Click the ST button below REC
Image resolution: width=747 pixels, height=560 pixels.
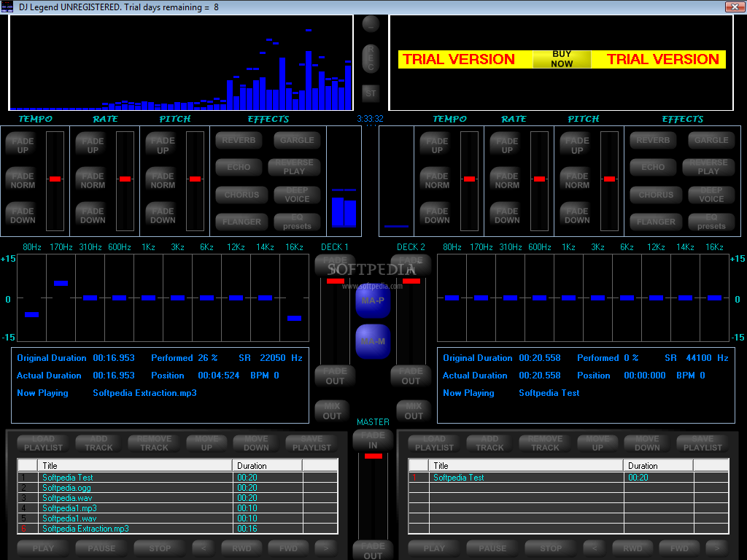371,93
